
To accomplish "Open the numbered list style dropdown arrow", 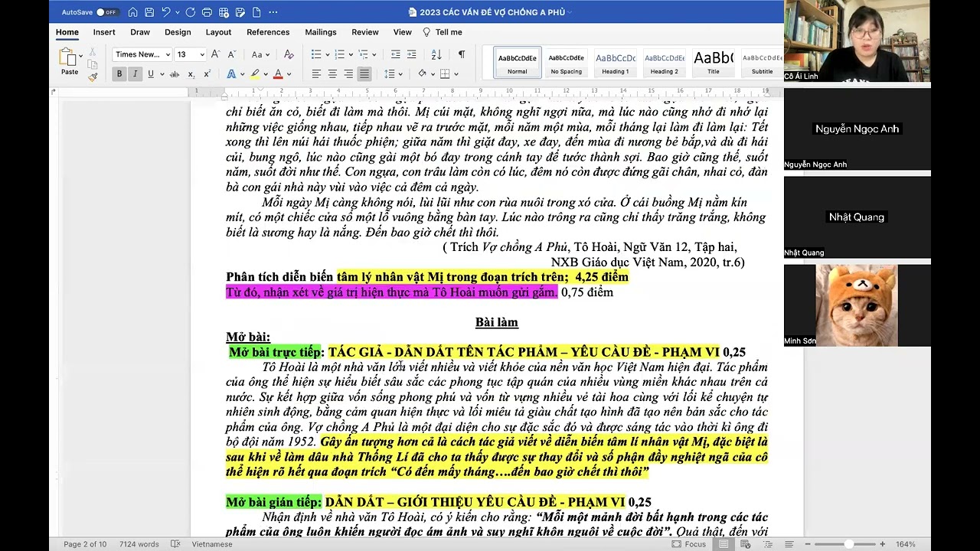I will (351, 54).
